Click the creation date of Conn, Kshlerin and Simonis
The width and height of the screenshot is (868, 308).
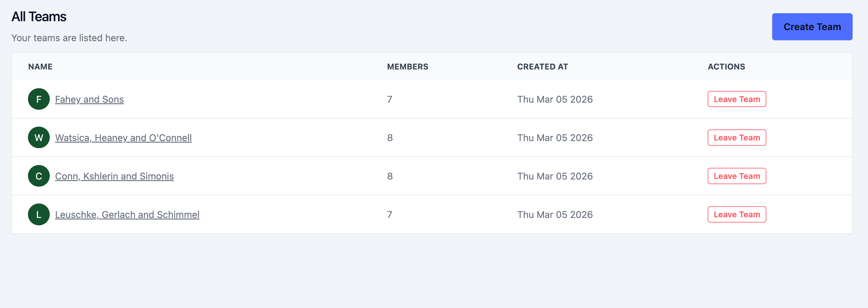(x=555, y=176)
